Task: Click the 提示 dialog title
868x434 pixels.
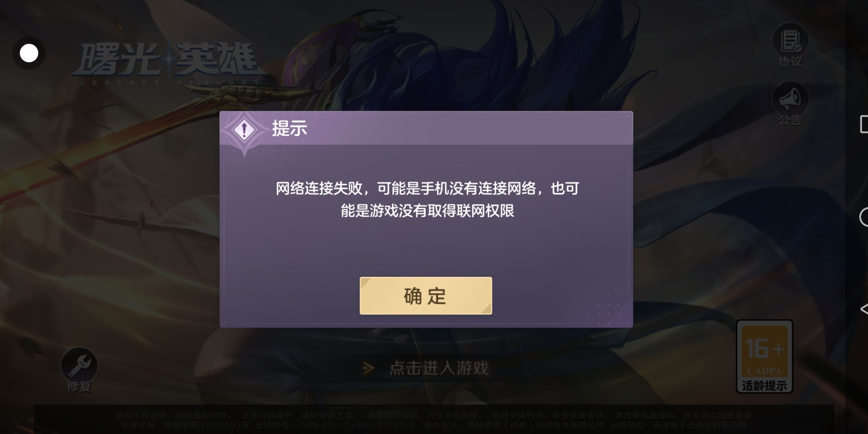Action: tap(289, 129)
